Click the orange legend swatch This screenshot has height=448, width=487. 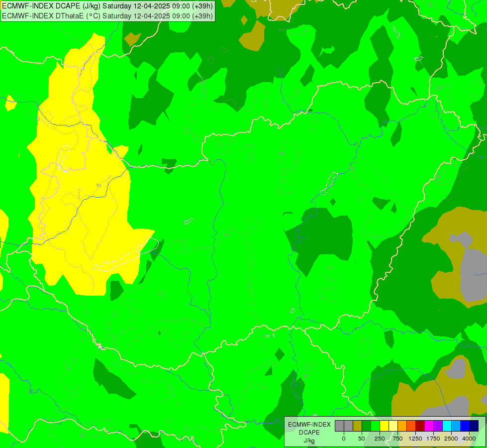pos(402,426)
